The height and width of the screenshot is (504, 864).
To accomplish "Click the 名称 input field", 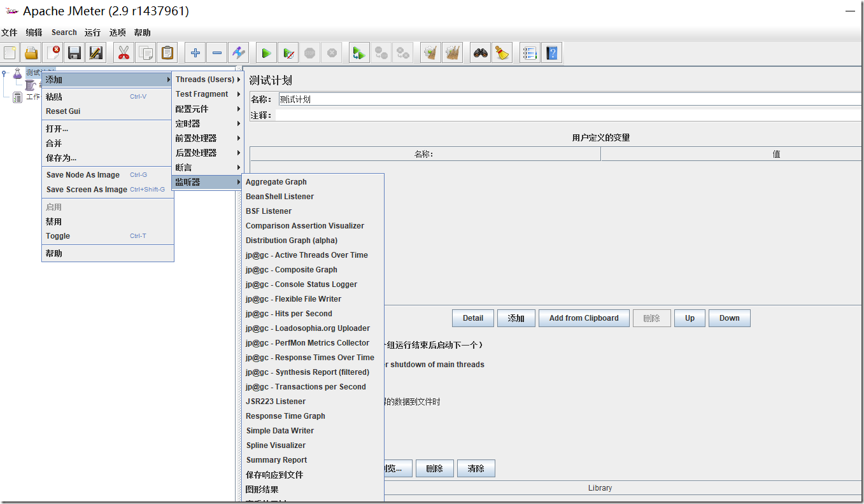I will 570,99.
